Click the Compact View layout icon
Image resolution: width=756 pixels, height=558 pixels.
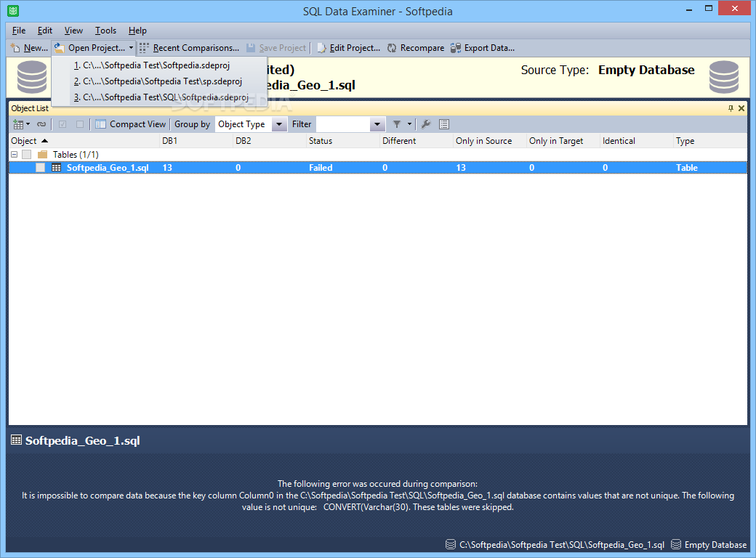(x=100, y=124)
